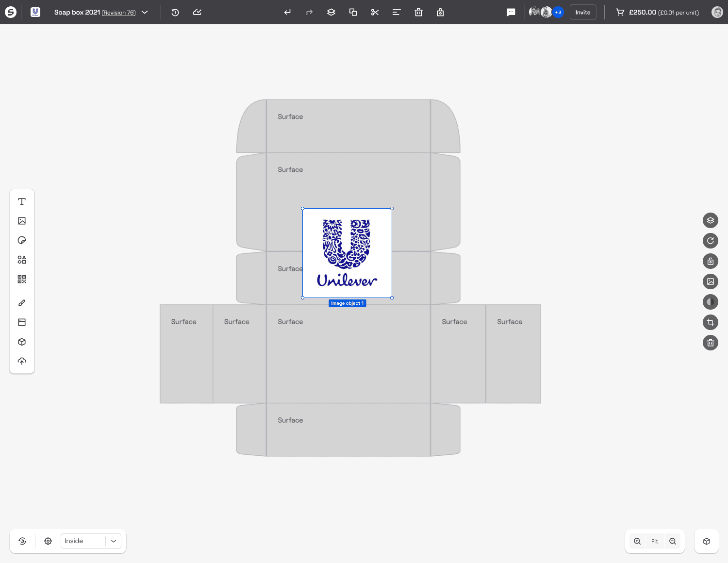The width and height of the screenshot is (728, 563).
Task: Rotate image using right panel rotate icon
Action: point(711,241)
